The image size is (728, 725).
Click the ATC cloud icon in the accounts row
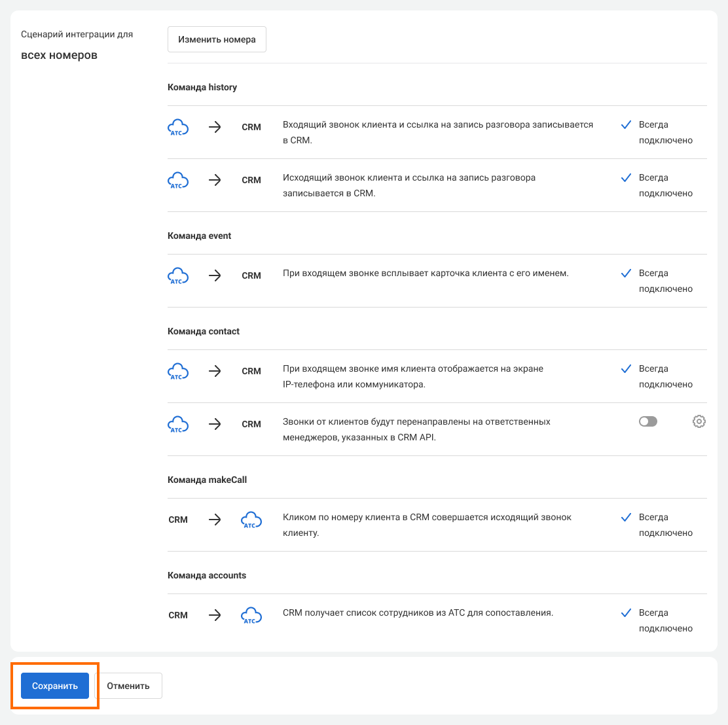tap(251, 615)
